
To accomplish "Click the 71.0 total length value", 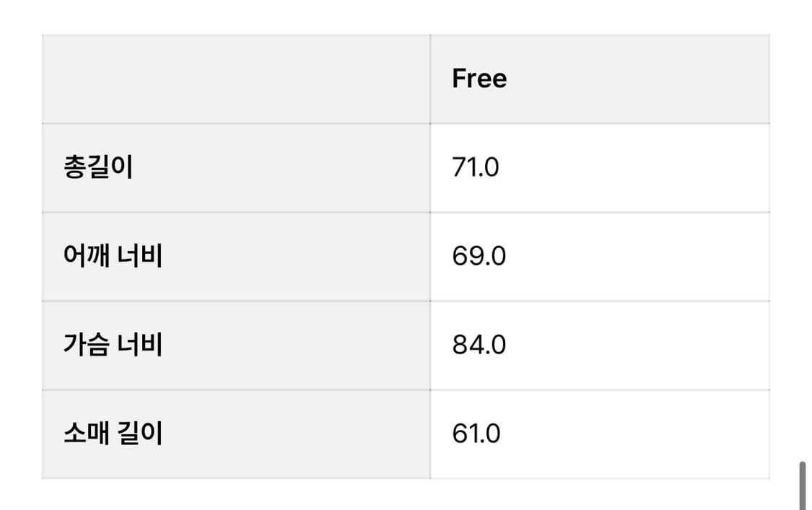I will click(476, 168).
